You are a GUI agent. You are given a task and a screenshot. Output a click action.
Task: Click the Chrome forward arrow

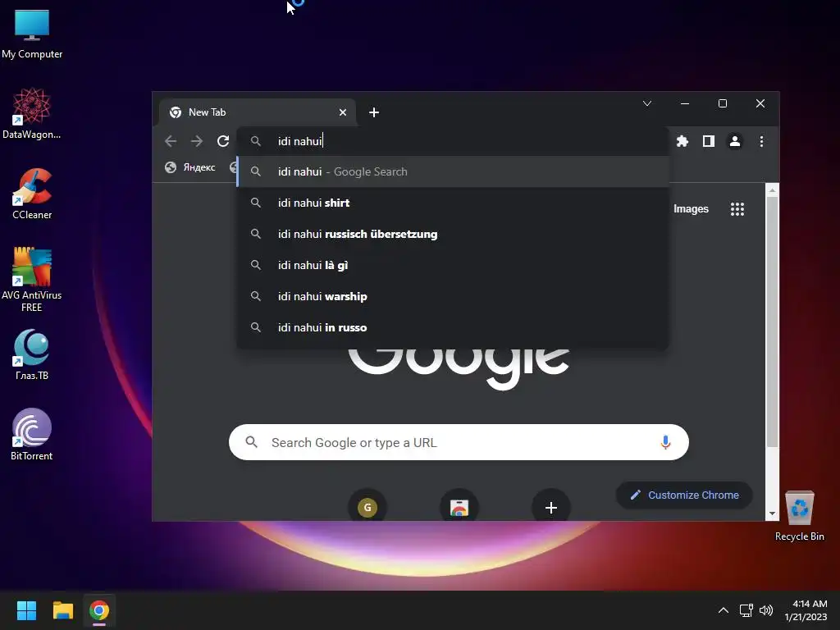pyautogui.click(x=197, y=141)
